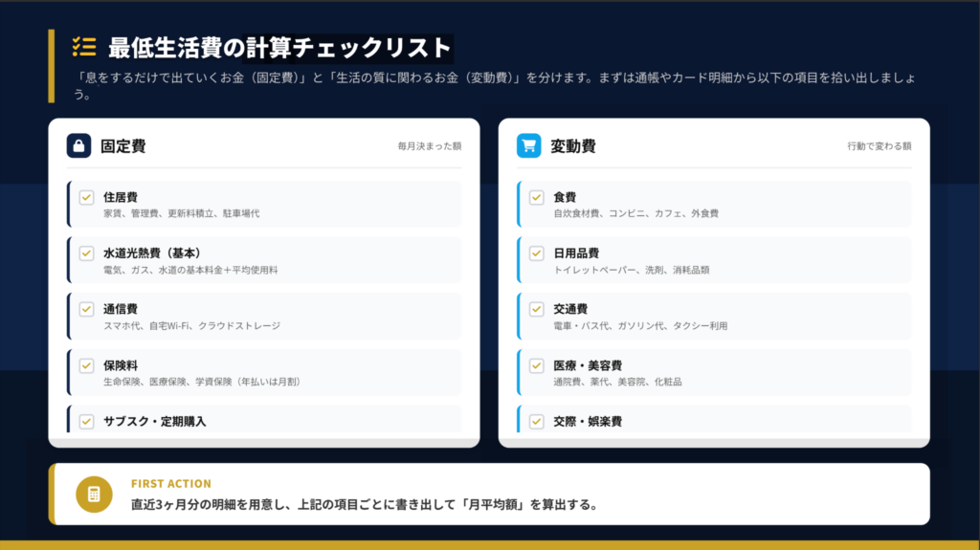Uncheck the 通信費 checkbox
This screenshot has height=550, width=980.
[86, 309]
